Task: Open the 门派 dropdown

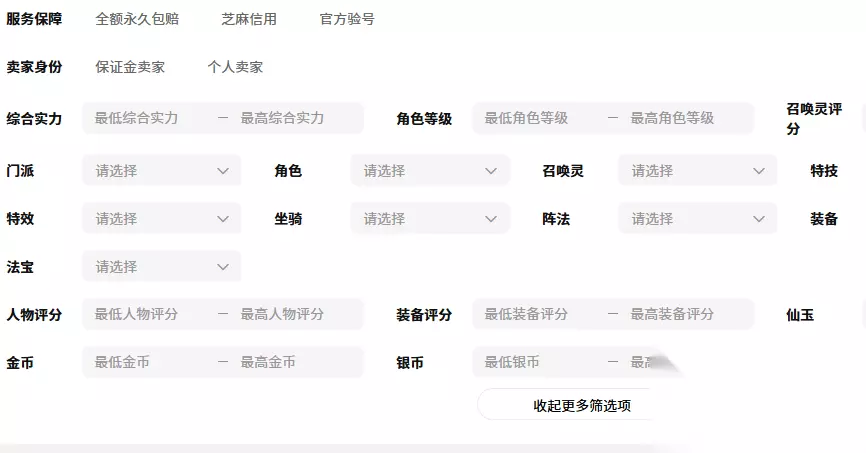Action: coord(162,171)
